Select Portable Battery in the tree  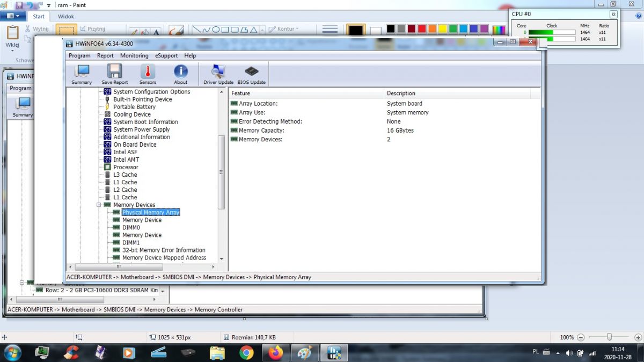tap(134, 107)
